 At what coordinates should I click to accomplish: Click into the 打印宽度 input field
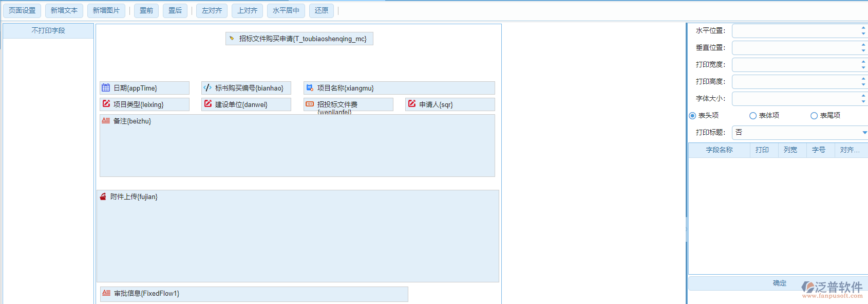(x=796, y=65)
